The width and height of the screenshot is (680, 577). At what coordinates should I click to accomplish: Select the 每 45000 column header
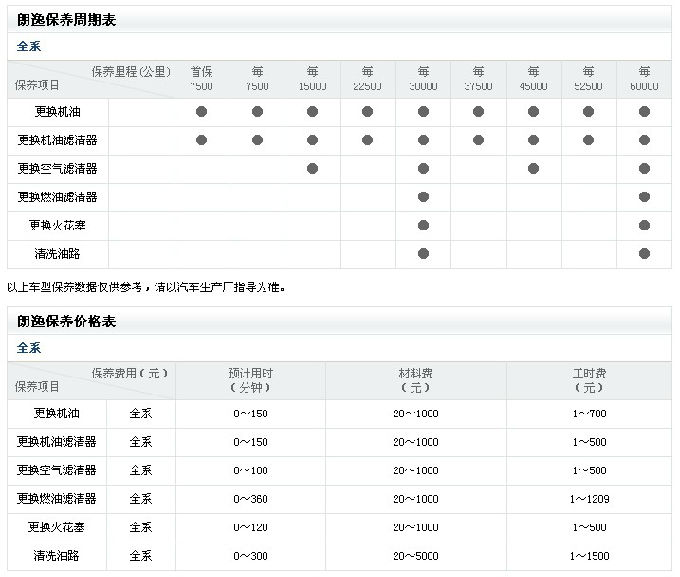533,79
